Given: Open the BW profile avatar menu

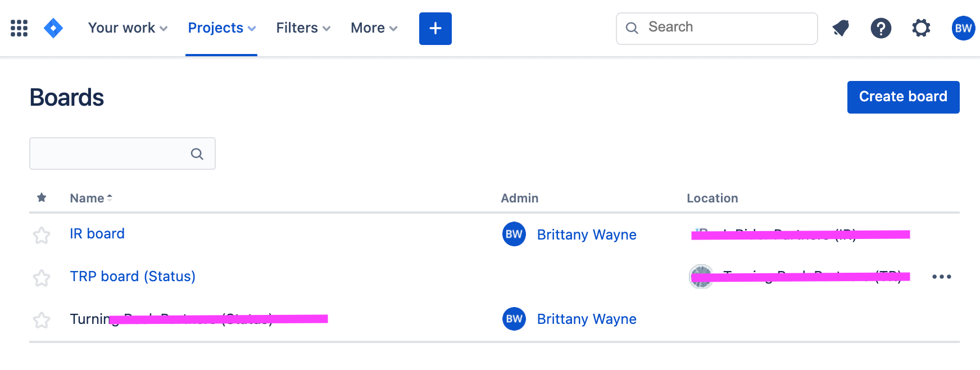Looking at the screenshot, I should (x=963, y=28).
